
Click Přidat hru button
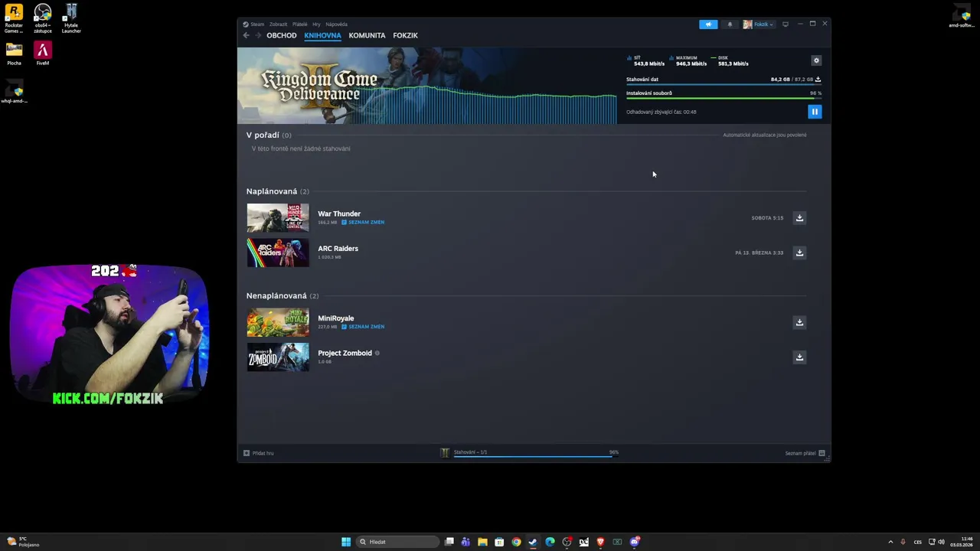pyautogui.click(x=259, y=453)
